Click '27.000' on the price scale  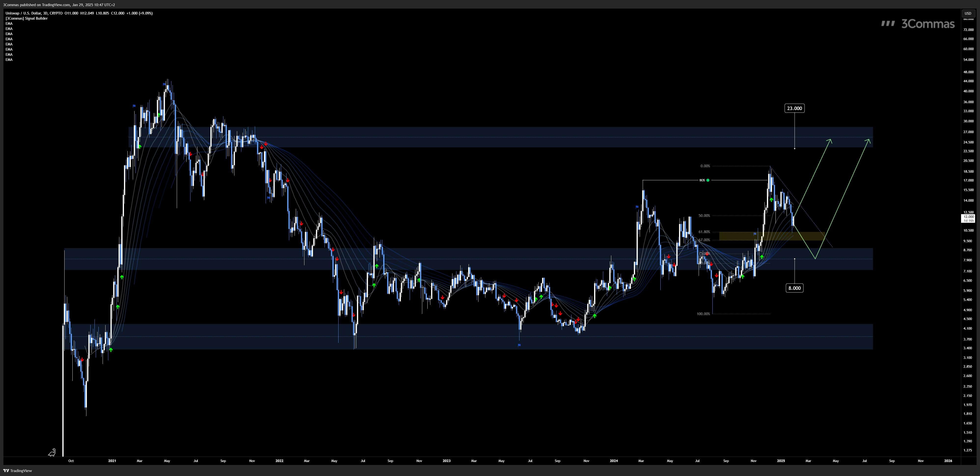click(968, 132)
